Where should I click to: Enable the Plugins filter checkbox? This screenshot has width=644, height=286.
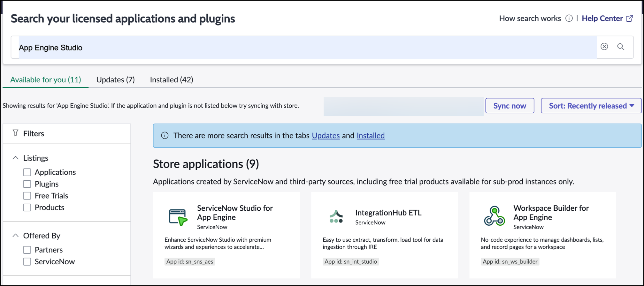27,184
